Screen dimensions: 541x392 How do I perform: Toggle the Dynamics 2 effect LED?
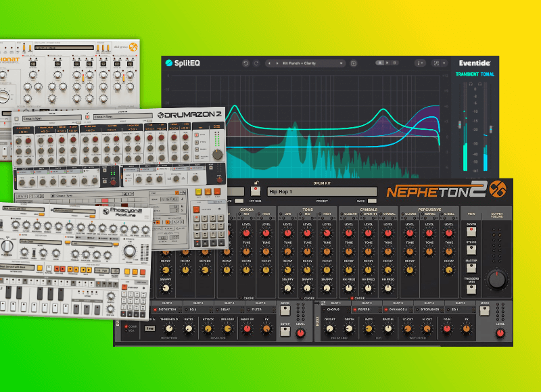pos(385,310)
